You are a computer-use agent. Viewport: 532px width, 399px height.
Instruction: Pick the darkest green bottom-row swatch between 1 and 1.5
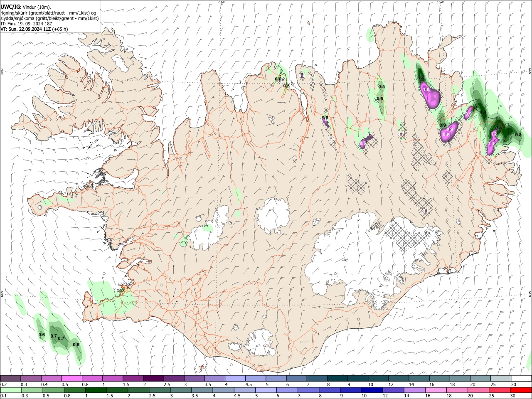96,390
